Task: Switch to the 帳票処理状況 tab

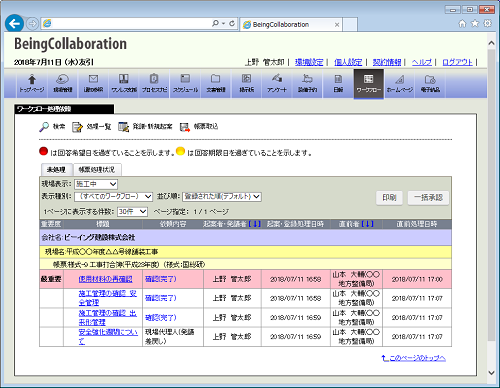Action: [x=97, y=170]
